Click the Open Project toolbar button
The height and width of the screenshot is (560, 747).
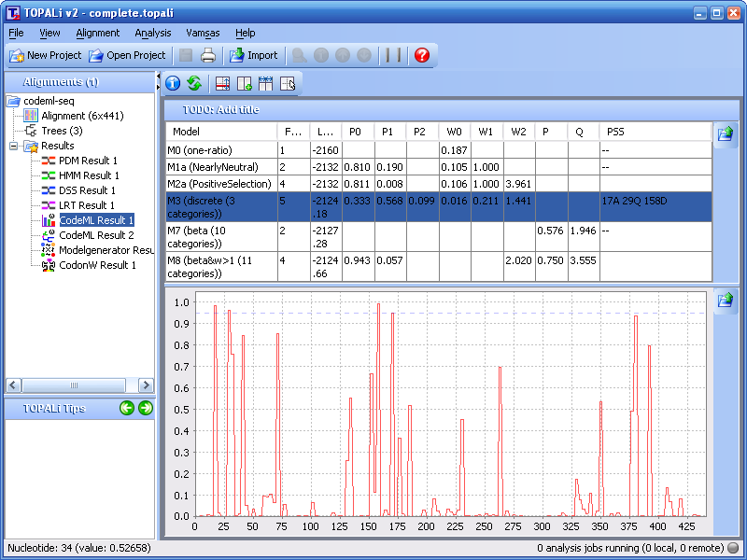(127, 55)
